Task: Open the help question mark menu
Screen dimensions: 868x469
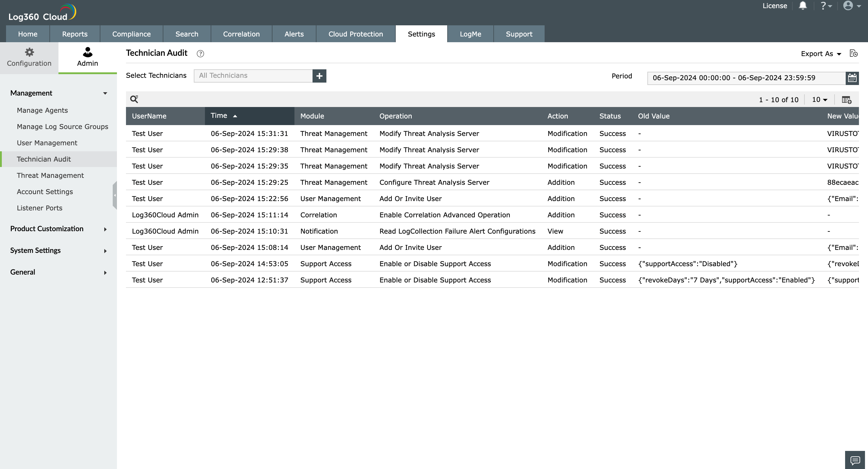Action: point(826,6)
